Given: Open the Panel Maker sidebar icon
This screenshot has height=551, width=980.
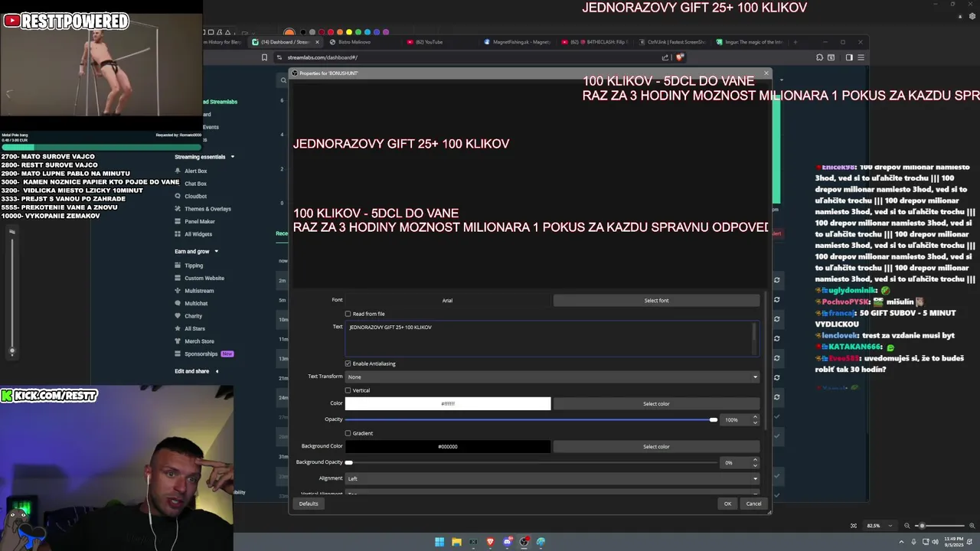Looking at the screenshot, I should 178,221.
